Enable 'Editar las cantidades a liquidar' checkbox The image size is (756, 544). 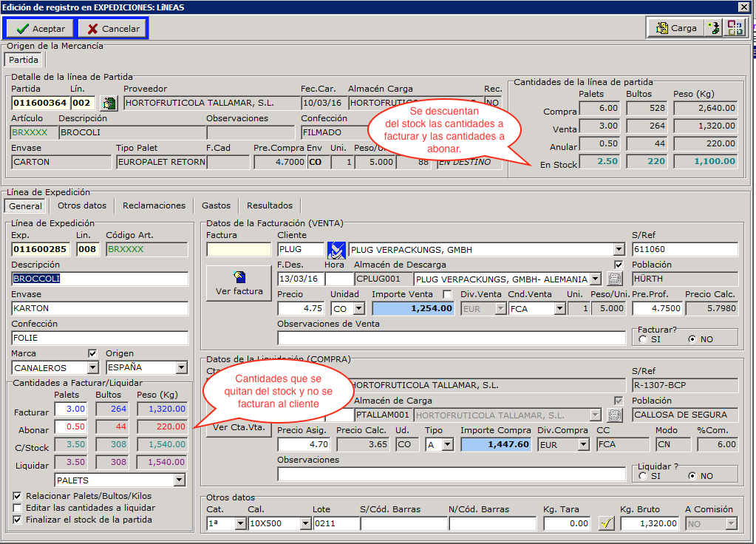[18, 508]
